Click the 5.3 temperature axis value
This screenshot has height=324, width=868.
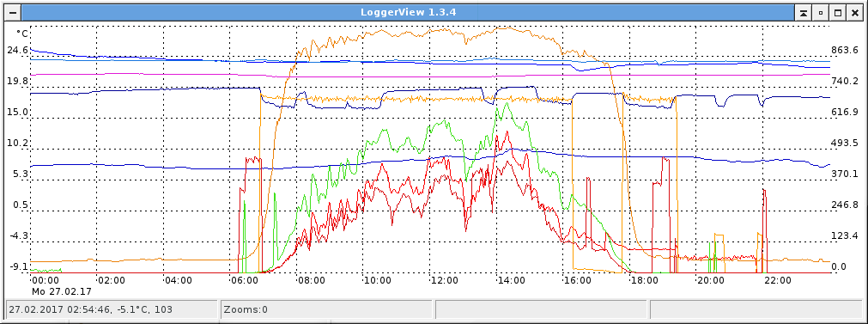pos(20,174)
